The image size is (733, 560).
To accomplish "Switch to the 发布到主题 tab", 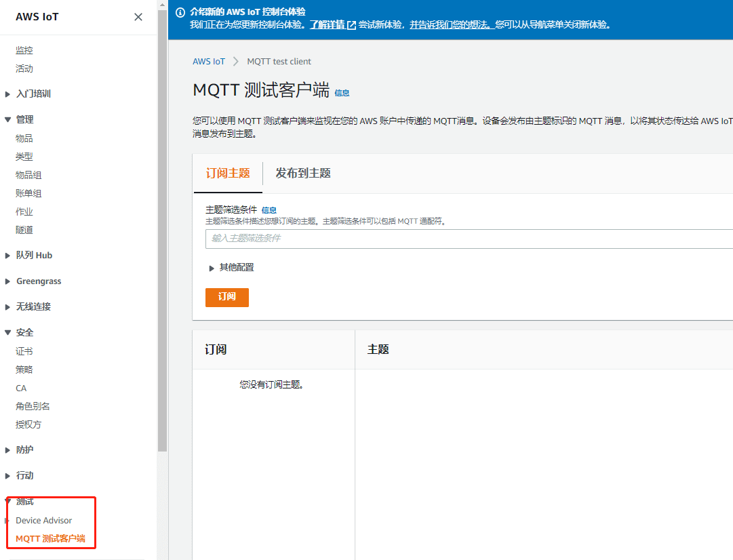I will pyautogui.click(x=303, y=173).
